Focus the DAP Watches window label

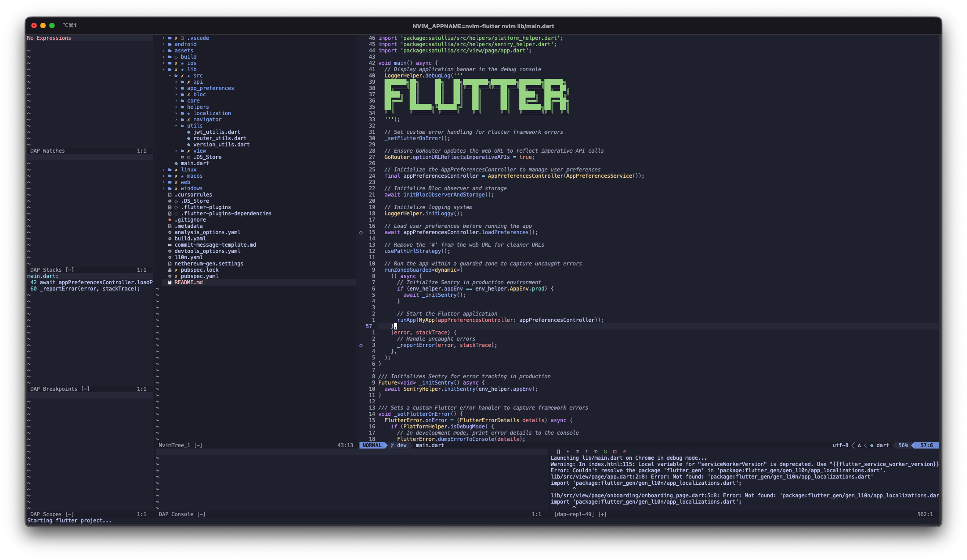click(47, 151)
